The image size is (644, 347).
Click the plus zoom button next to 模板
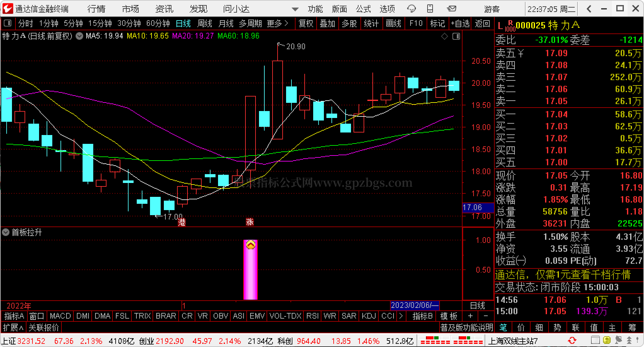pos(470,316)
